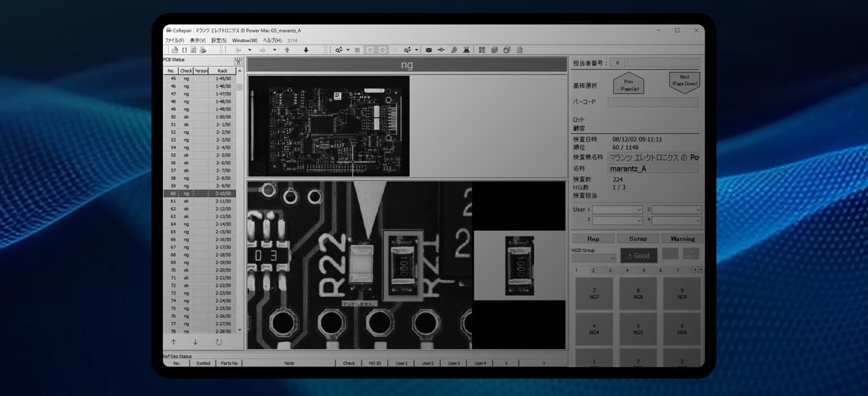
Task: Click the NG8 defect button
Action: coord(638,293)
